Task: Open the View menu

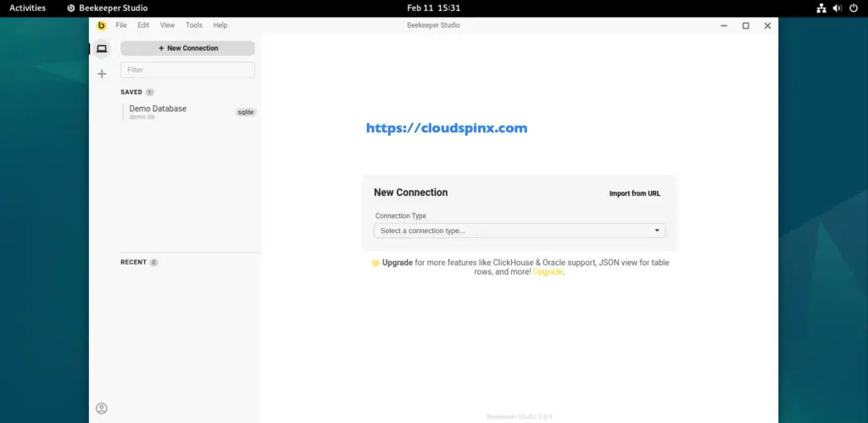Action: [167, 25]
